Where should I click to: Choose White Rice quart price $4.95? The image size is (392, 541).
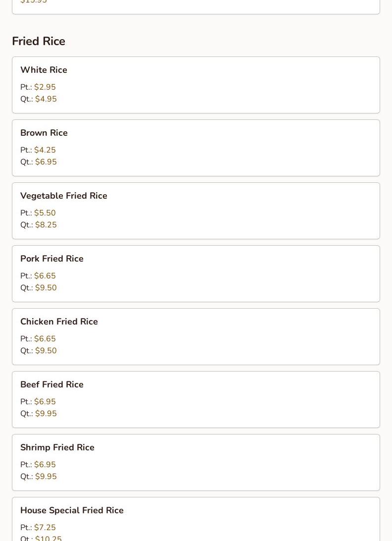[46, 99]
